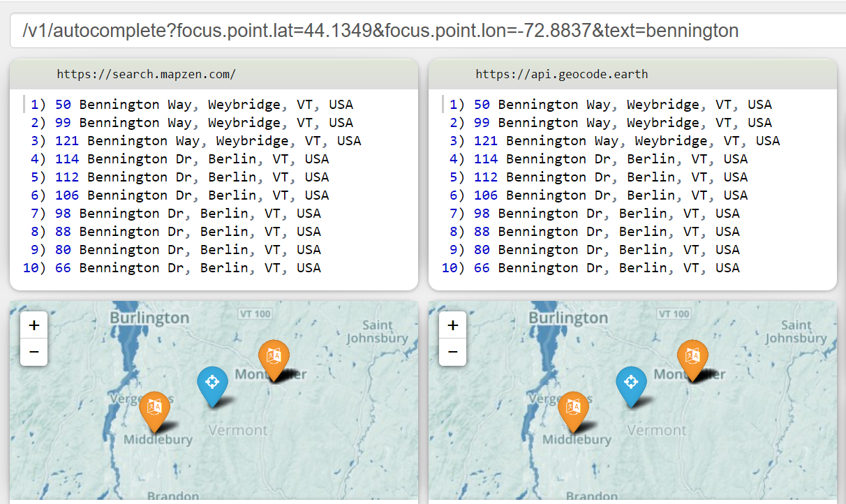This screenshot has width=846, height=504.
Task: Zoom in using the plus control on the right map
Action: (x=452, y=324)
